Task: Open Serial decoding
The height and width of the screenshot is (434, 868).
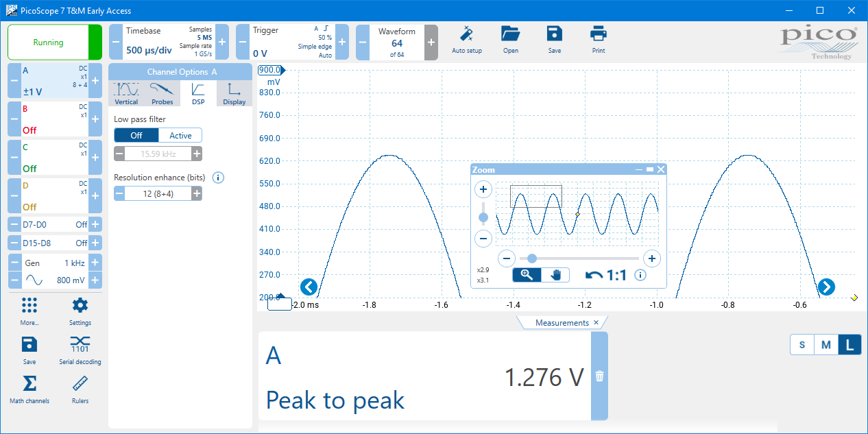Action: pyautogui.click(x=80, y=351)
